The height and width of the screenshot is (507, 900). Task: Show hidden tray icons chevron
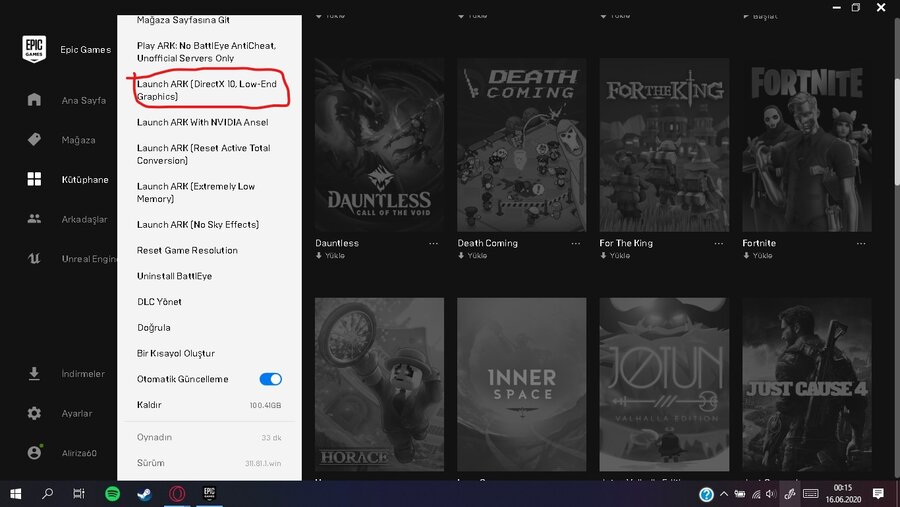(x=724, y=494)
